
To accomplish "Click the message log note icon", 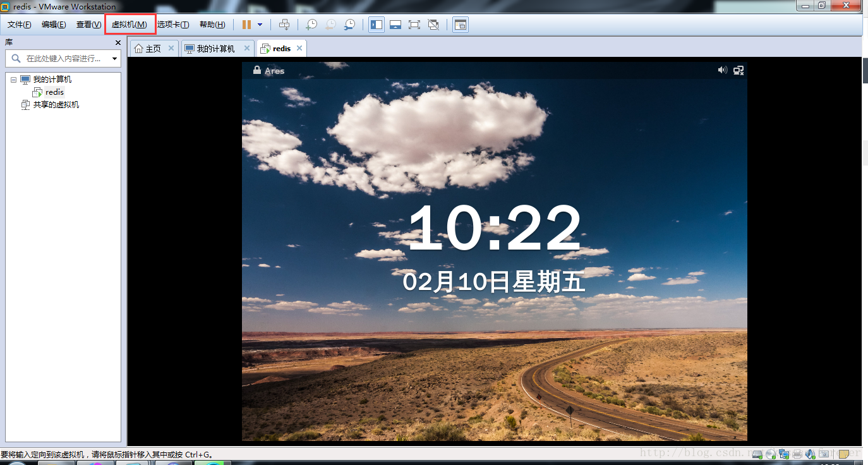I will coord(844,454).
